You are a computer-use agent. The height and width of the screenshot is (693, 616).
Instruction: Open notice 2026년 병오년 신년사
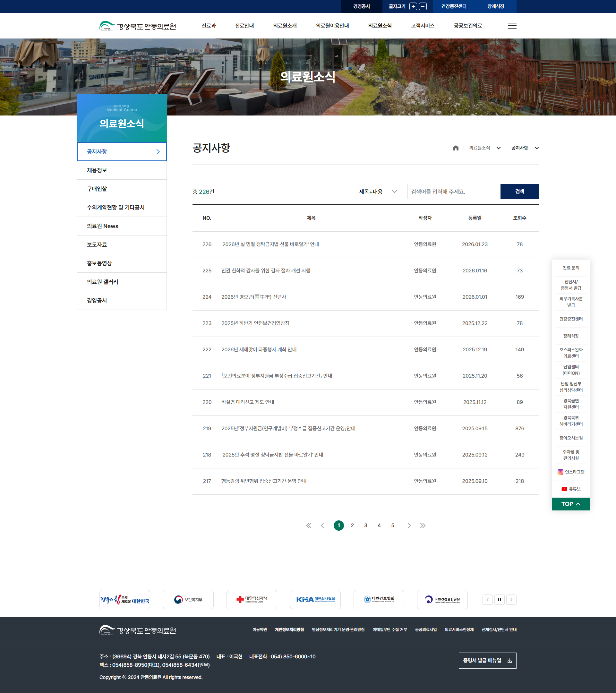click(x=253, y=297)
